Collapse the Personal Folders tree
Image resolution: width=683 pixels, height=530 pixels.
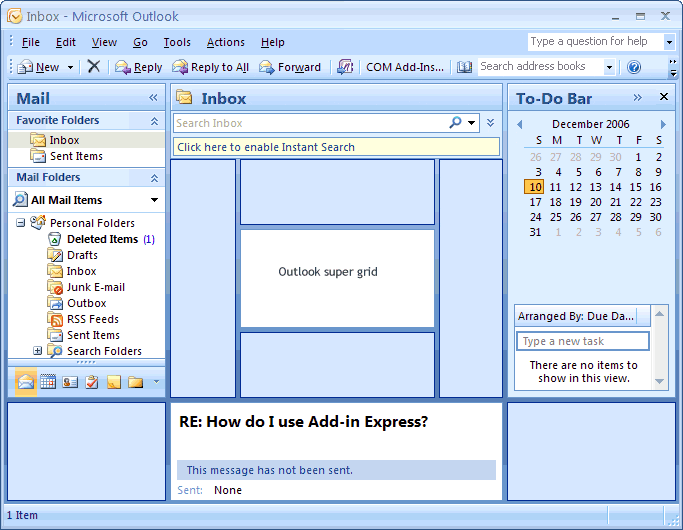point(21,223)
